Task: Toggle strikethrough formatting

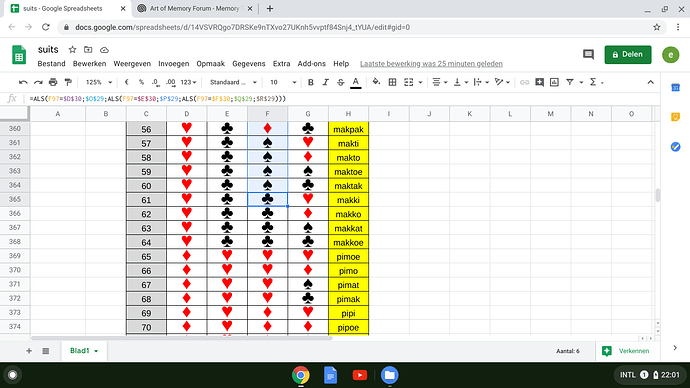Action: coord(340,82)
